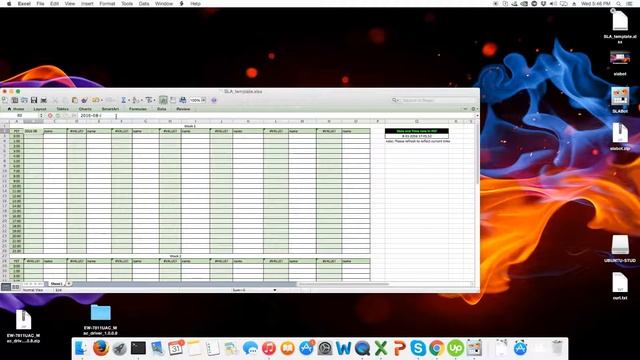Image resolution: width=640 pixels, height=360 pixels.
Task: Switch to the Layout ribbon tab
Action: [x=40, y=109]
